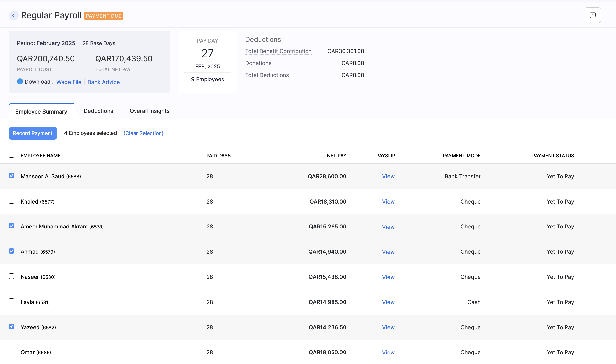Open Ahmad's payslip via View link
Screen dimensions: 616x364
pos(388,252)
